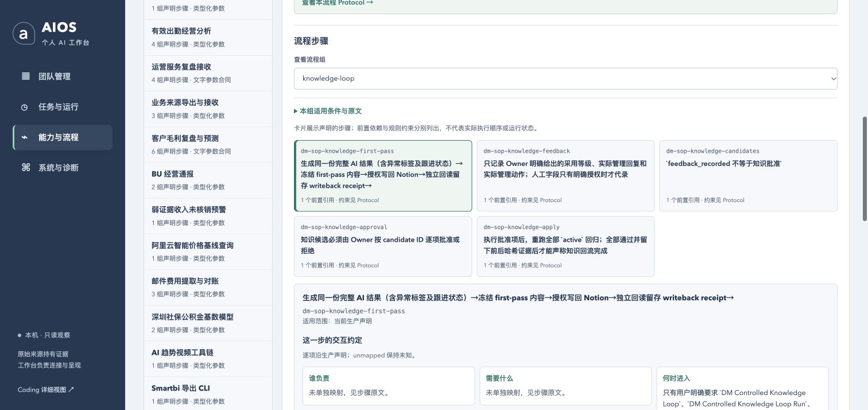Click 适用范围: 当前生产声明 text
The width and height of the screenshot is (868, 410).
(x=337, y=321)
